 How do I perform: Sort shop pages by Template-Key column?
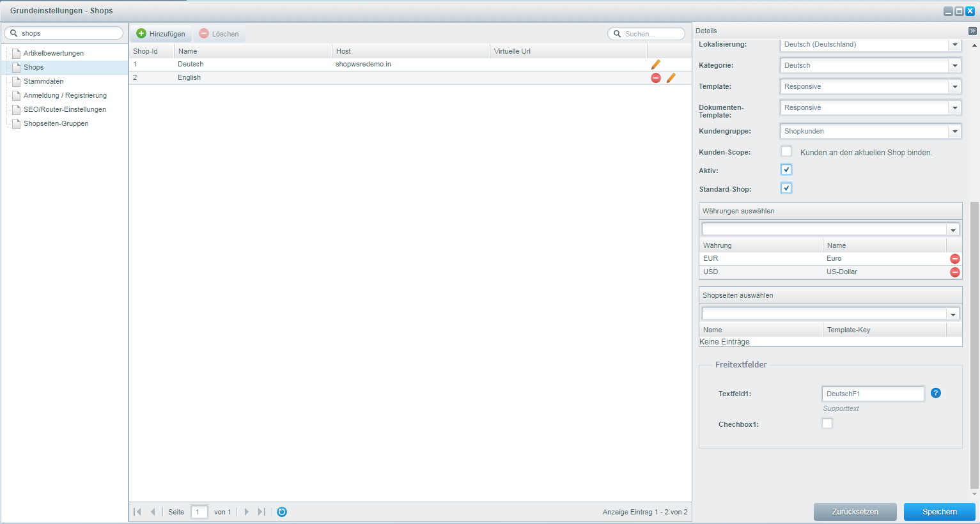[884, 330]
